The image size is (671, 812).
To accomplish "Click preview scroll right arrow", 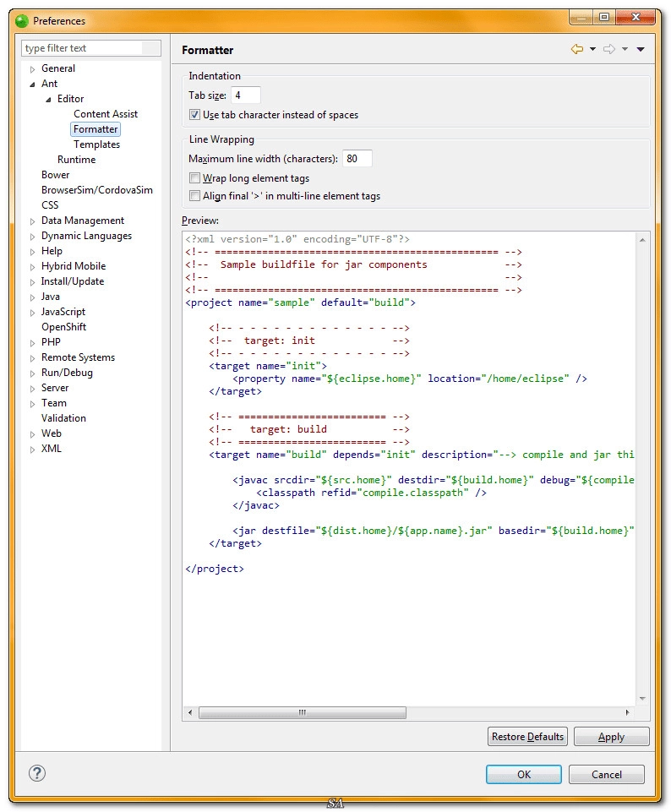I will point(628,712).
